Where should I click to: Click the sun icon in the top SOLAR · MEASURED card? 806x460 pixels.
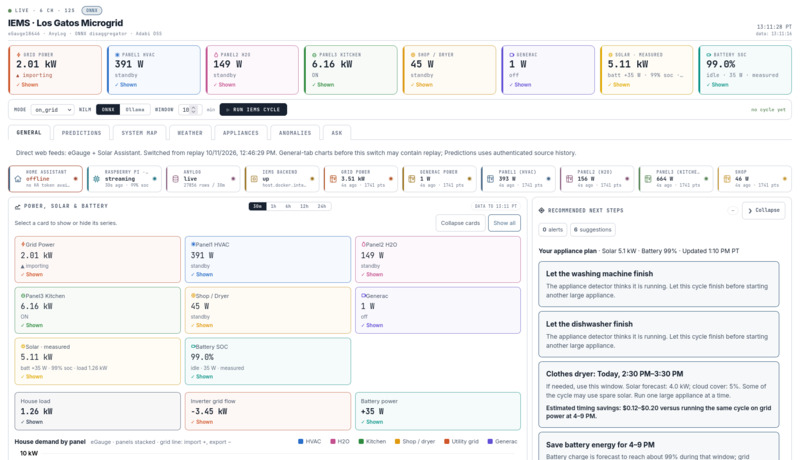pyautogui.click(x=610, y=54)
